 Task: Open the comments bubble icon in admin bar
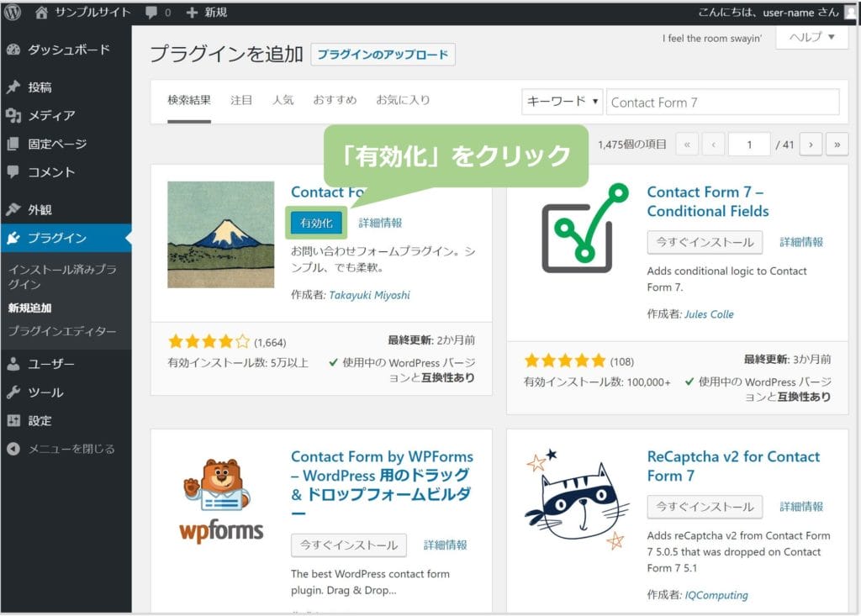151,13
